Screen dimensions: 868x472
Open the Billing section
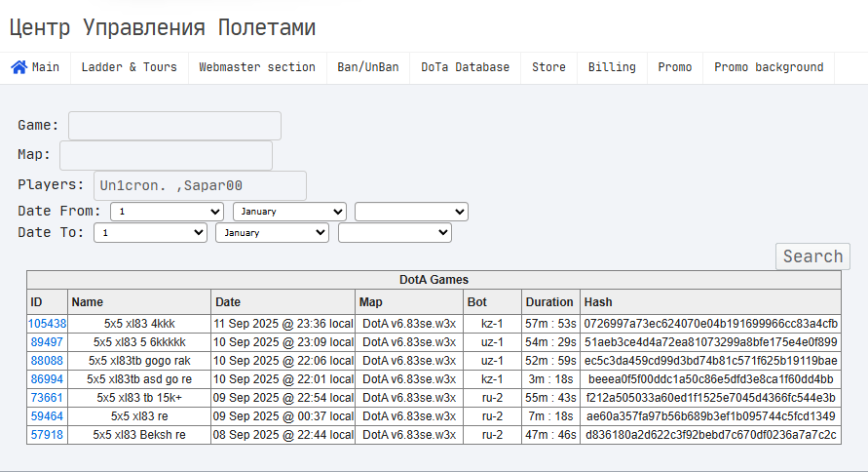pyautogui.click(x=612, y=67)
